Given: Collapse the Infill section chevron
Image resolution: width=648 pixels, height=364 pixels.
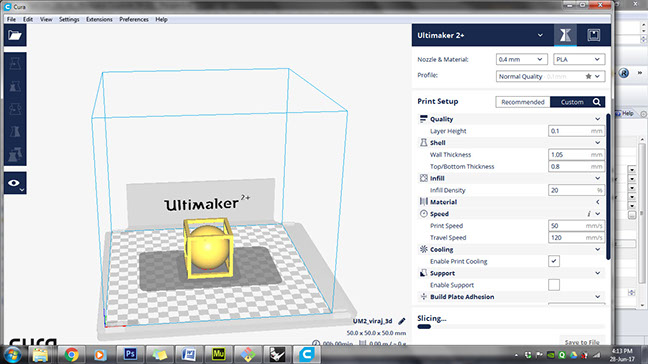Looking at the screenshot, I should tap(598, 178).
